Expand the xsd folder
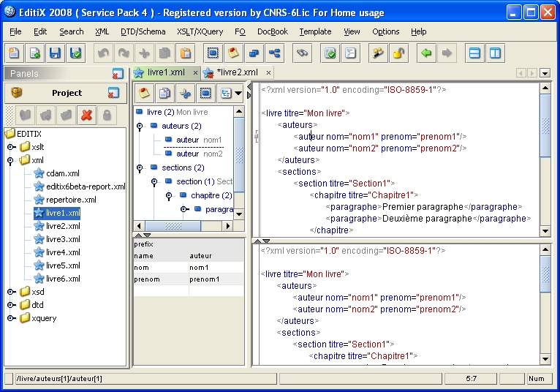This screenshot has width=560, height=392. 11,292
